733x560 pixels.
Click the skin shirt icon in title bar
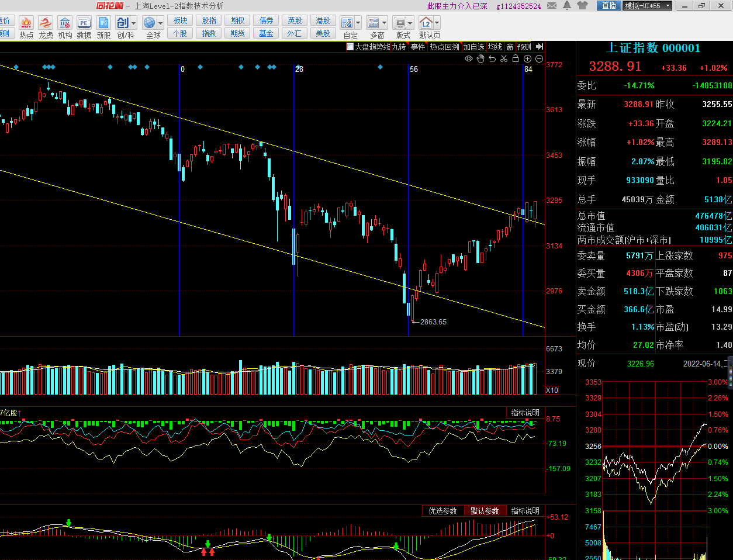pyautogui.click(x=582, y=6)
